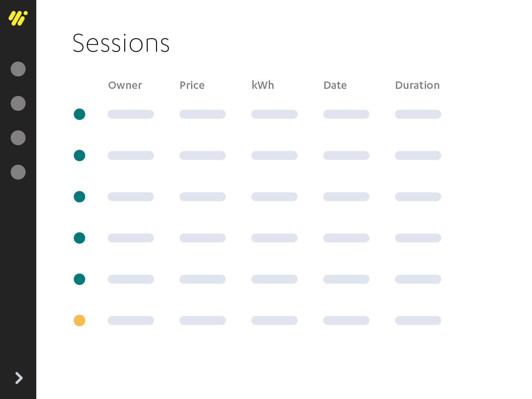
Task: Select the Duration column header
Action: click(x=417, y=85)
